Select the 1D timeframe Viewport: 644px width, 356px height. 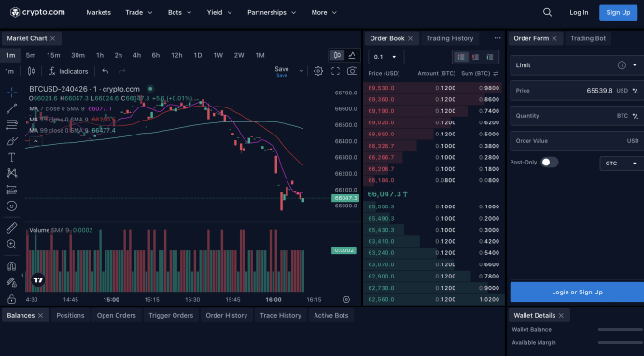[x=198, y=55]
